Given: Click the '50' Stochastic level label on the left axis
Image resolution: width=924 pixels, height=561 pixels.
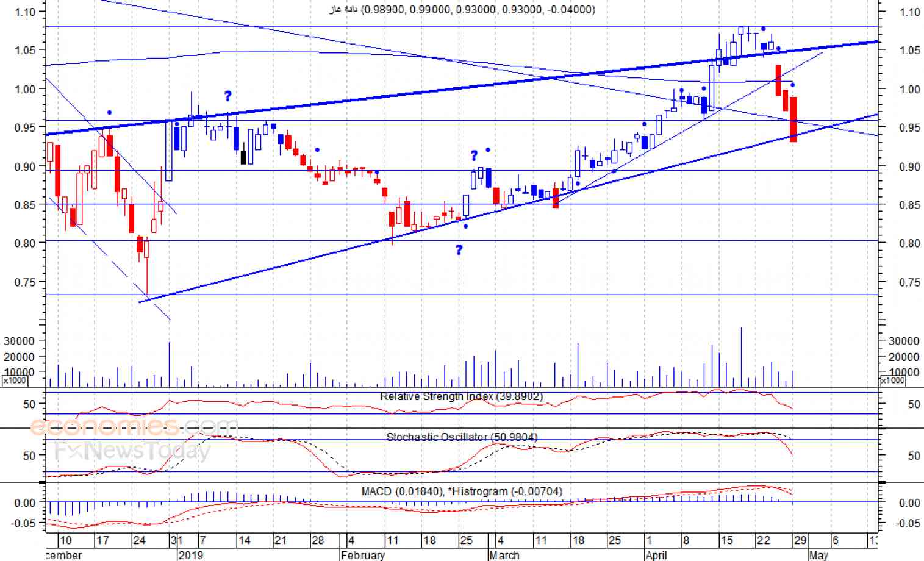Looking at the screenshot, I should (29, 456).
